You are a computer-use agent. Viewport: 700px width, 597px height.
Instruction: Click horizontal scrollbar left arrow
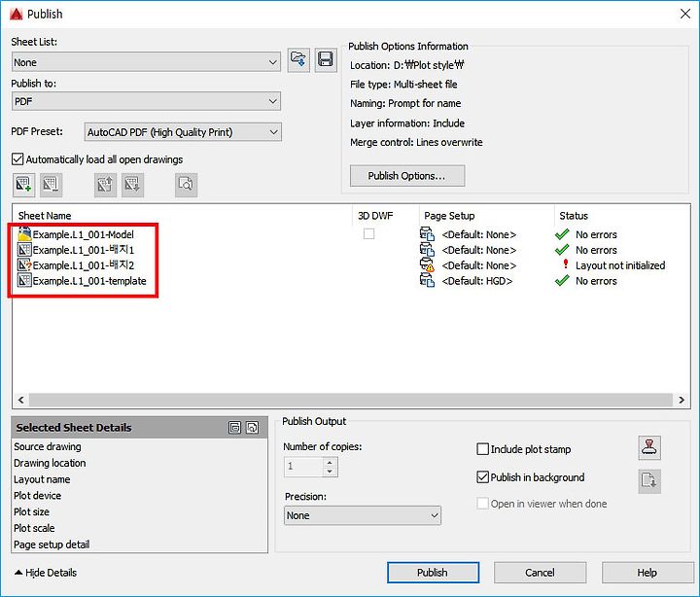pos(21,400)
